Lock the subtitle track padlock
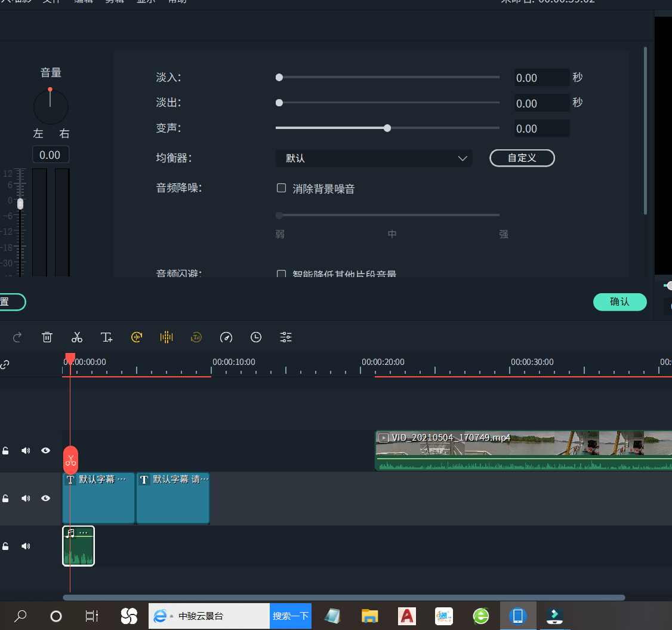 pyautogui.click(x=5, y=499)
